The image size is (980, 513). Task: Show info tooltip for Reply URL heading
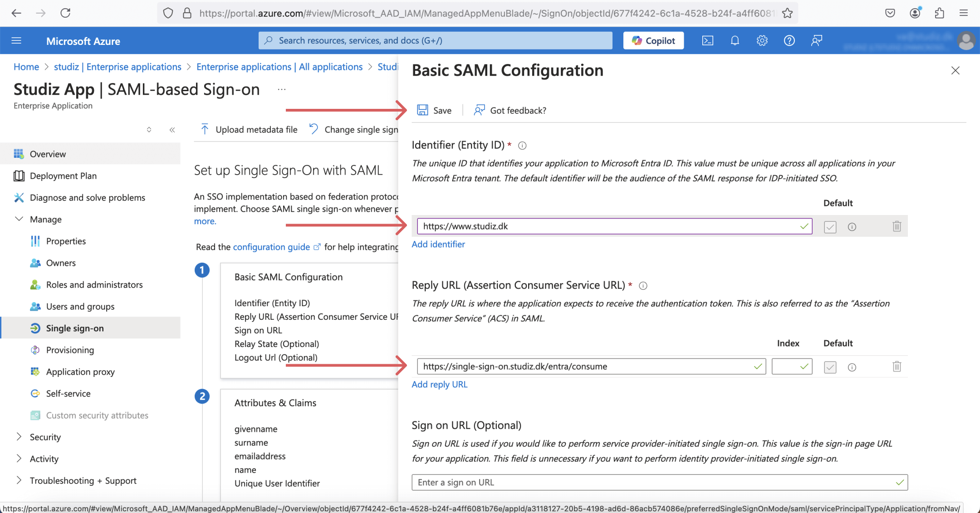pyautogui.click(x=643, y=286)
